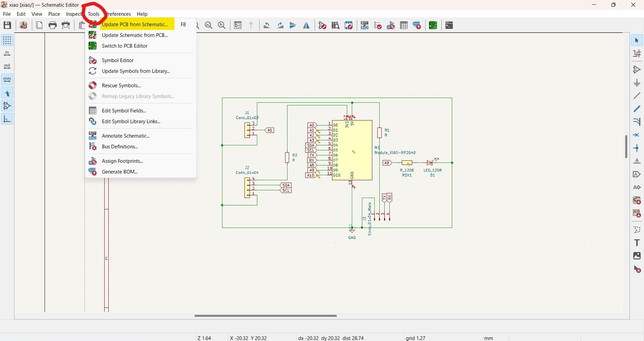Open the page settings icon

click(39, 26)
